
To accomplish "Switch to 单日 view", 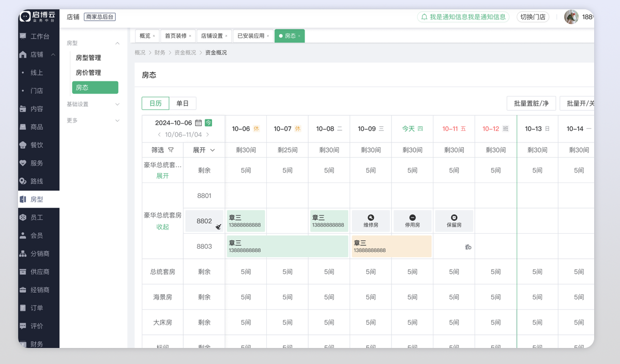I will pyautogui.click(x=183, y=103).
